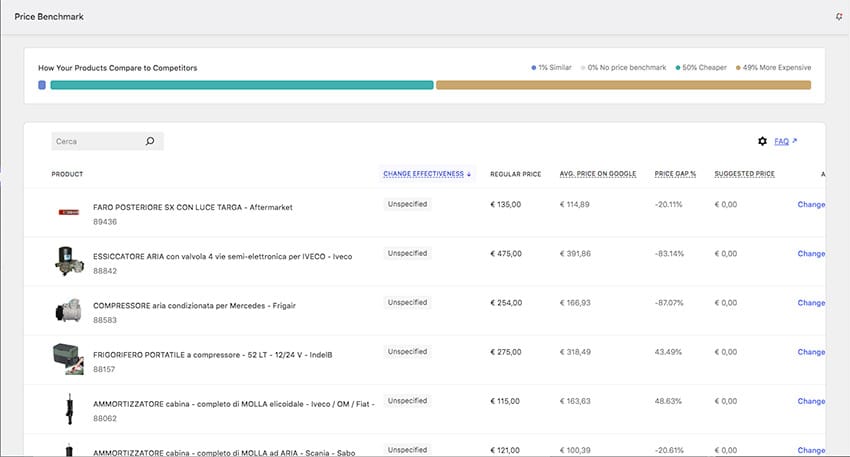Click Unspecified badge in FRIGORIFERO row
The image size is (850, 457).
407,352
